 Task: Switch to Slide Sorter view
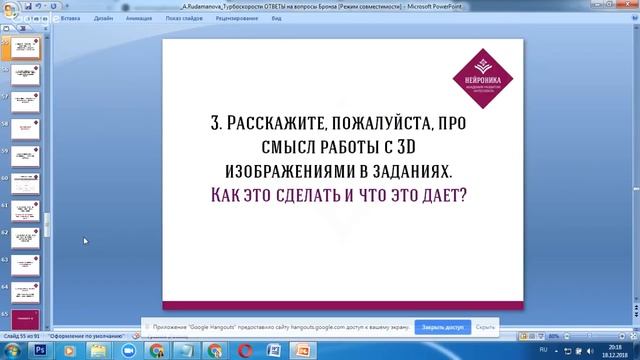point(532,336)
